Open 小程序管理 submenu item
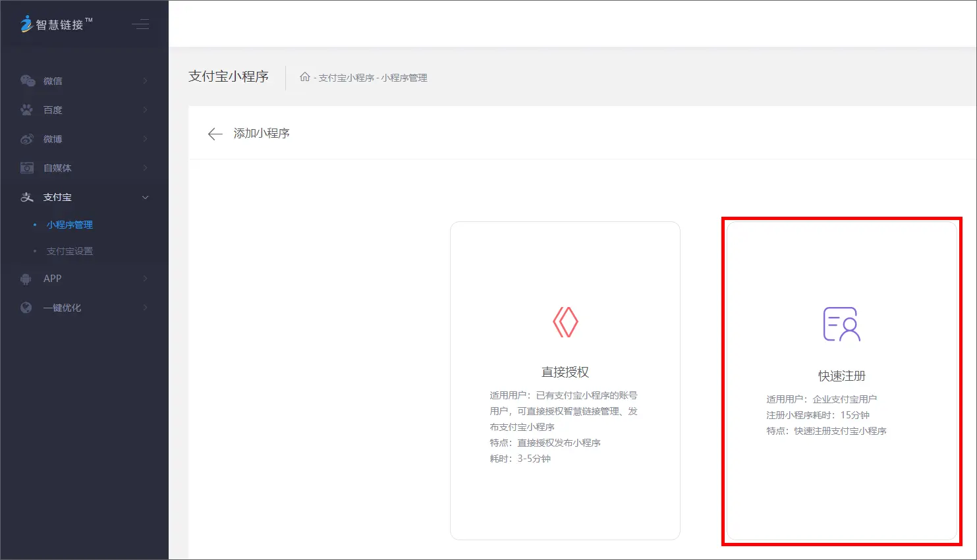The width and height of the screenshot is (977, 560). point(69,225)
